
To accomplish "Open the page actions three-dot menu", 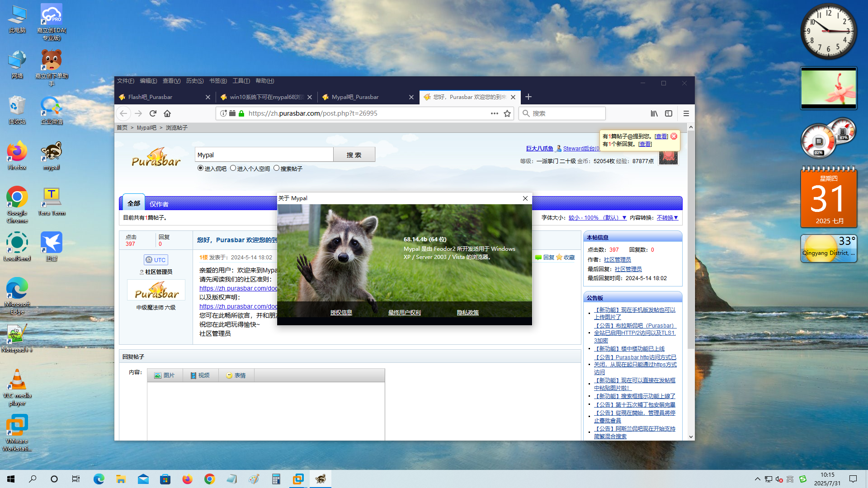I will pos(495,113).
